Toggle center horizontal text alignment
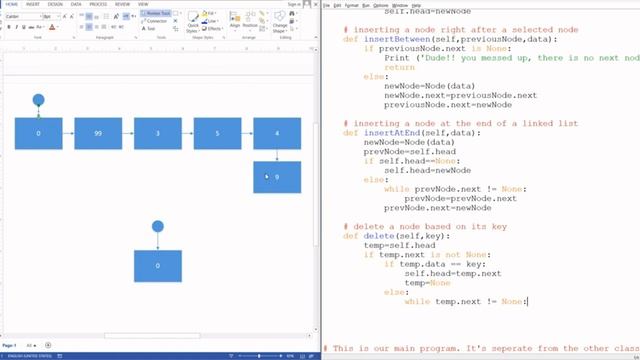Image resolution: width=640 pixels, height=360 pixels. pyautogui.click(x=89, y=27)
